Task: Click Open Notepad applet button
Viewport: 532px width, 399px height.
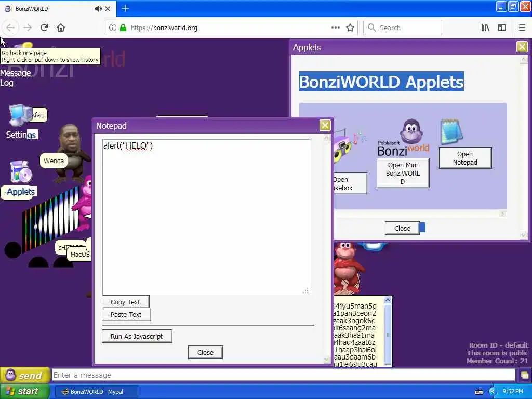Action: pos(465,158)
